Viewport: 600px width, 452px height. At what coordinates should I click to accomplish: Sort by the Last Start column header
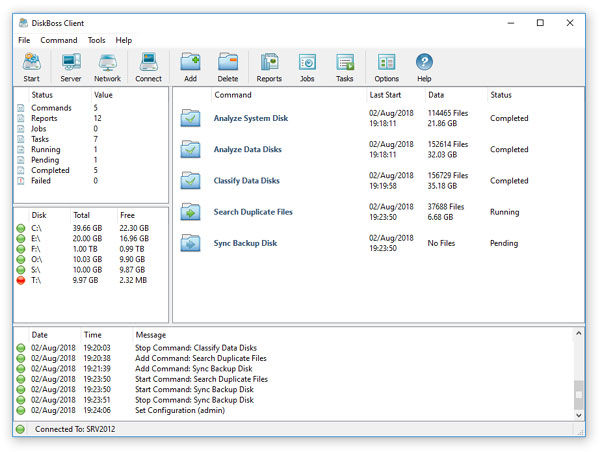point(395,95)
